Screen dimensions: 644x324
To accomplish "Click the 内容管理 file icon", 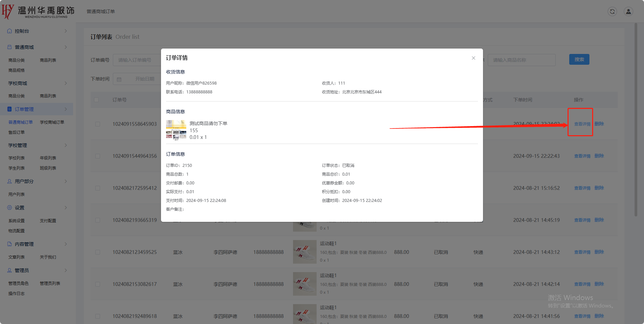I will (x=9, y=244).
